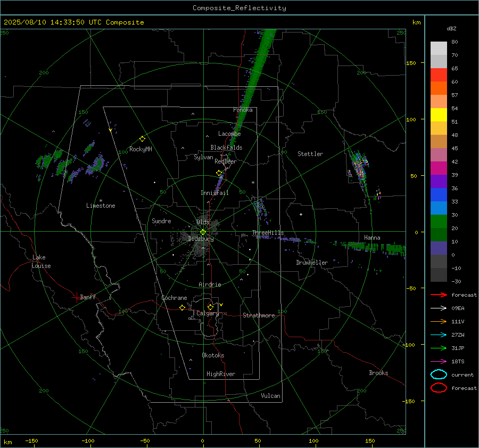This screenshot has height=448, width=479.
Task: Click the Lake Louise label
Action: (x=41, y=262)
